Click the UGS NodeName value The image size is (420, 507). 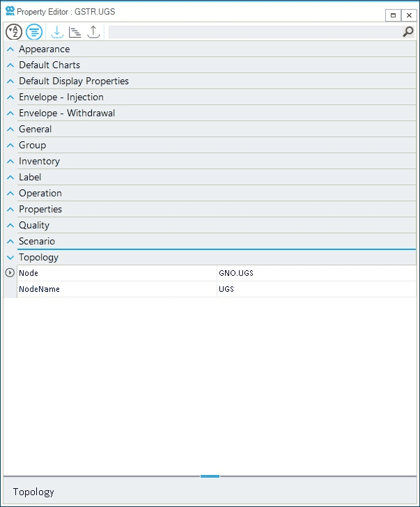(226, 289)
